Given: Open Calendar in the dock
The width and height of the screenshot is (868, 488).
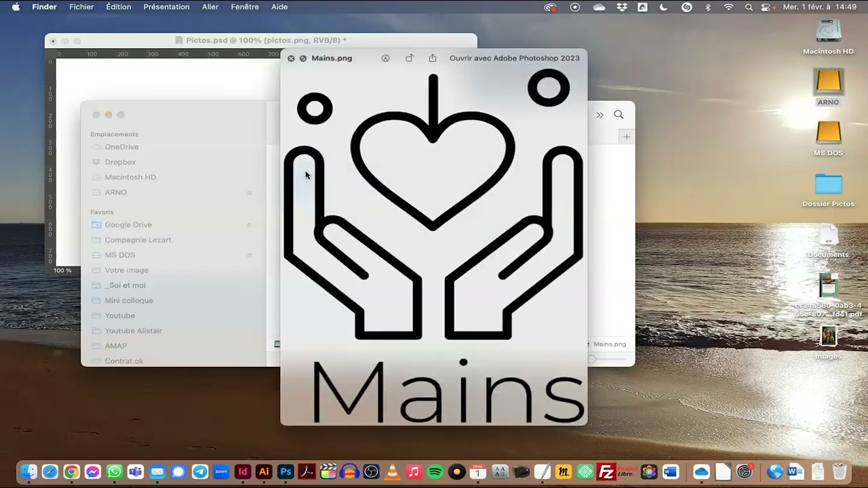Looking at the screenshot, I should point(478,472).
